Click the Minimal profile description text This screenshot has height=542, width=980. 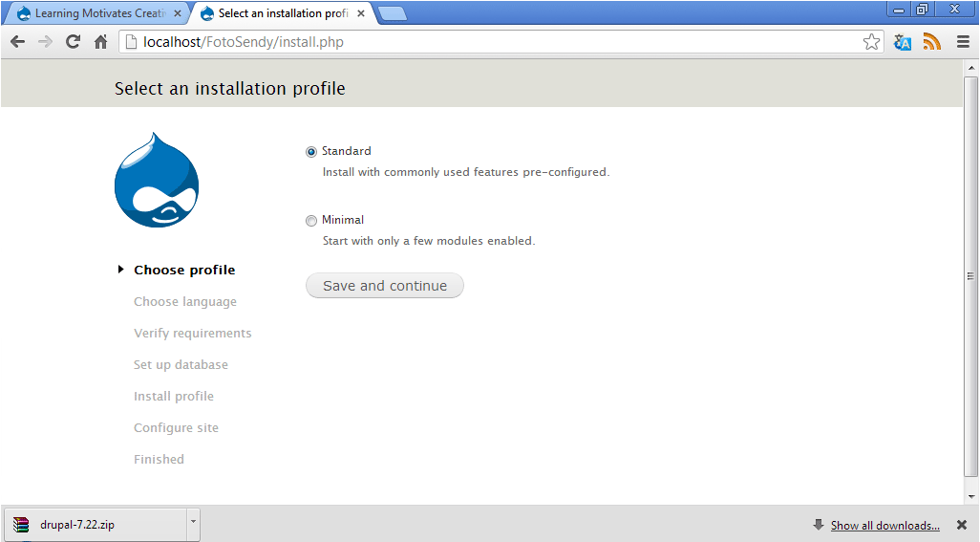[x=429, y=241]
